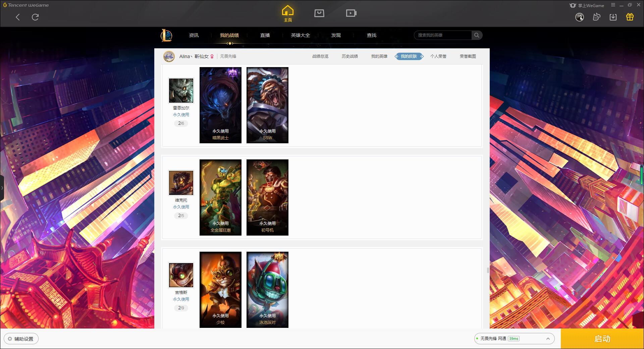
Task: Open the hamburger menu icon
Action: point(613,5)
